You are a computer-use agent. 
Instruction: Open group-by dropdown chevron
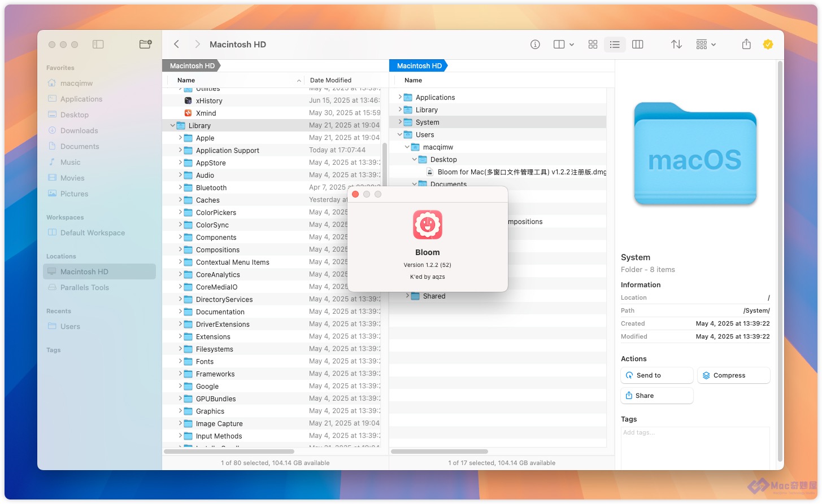click(x=714, y=45)
